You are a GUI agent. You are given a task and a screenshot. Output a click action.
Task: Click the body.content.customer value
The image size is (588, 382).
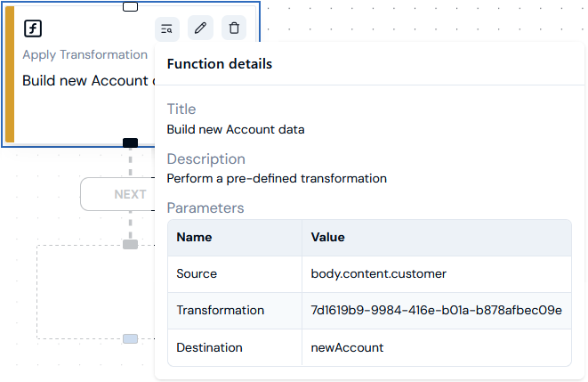[378, 274]
